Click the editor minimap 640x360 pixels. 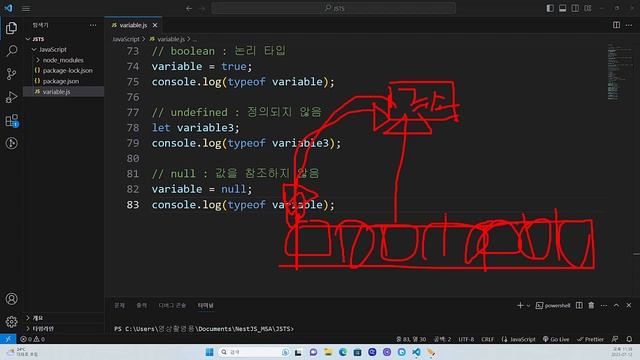[619, 72]
